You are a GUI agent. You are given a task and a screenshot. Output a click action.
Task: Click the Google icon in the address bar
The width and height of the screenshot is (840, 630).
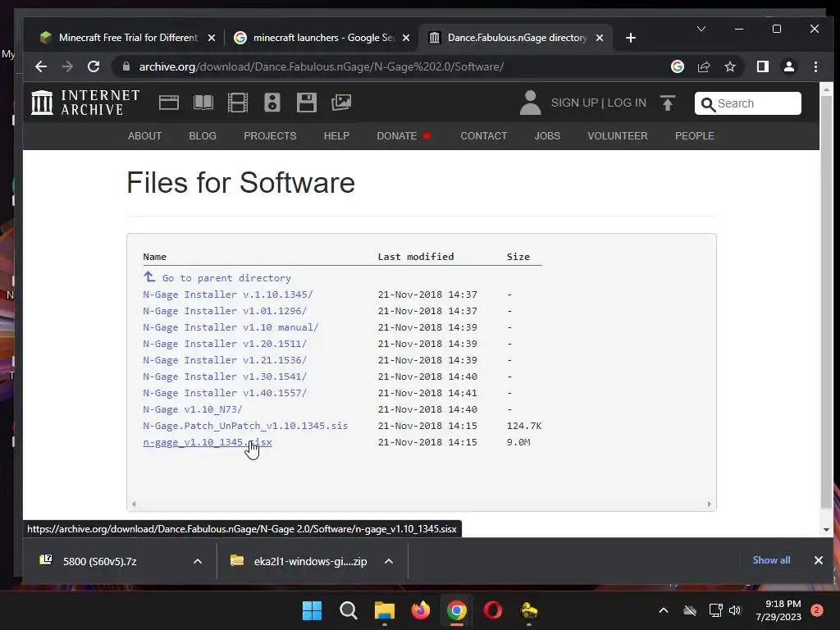coord(677,66)
